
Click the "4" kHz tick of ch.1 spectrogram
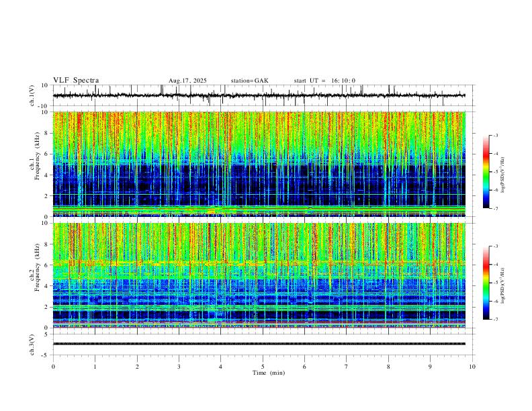click(47, 175)
